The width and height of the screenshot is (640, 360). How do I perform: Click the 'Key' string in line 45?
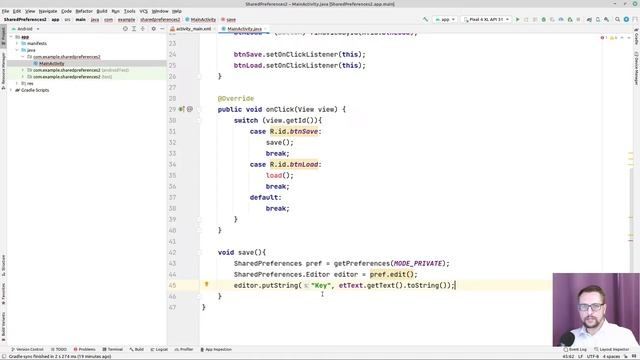[x=320, y=285]
